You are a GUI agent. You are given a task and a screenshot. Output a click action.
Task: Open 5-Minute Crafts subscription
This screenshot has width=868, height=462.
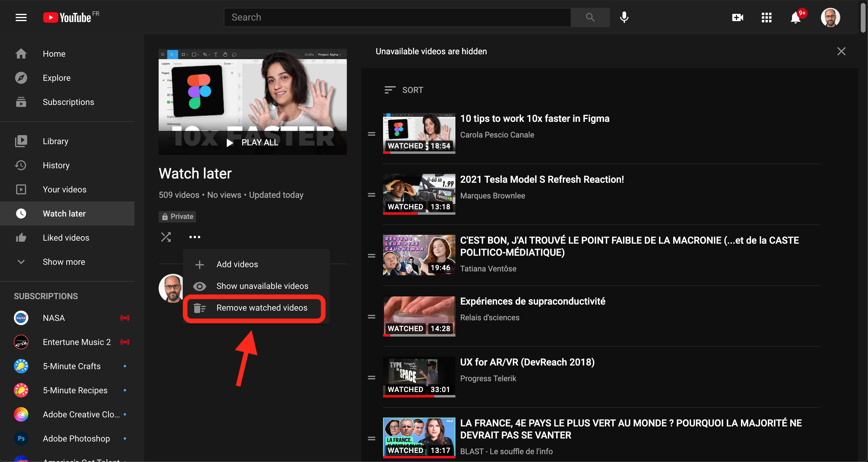(x=67, y=366)
